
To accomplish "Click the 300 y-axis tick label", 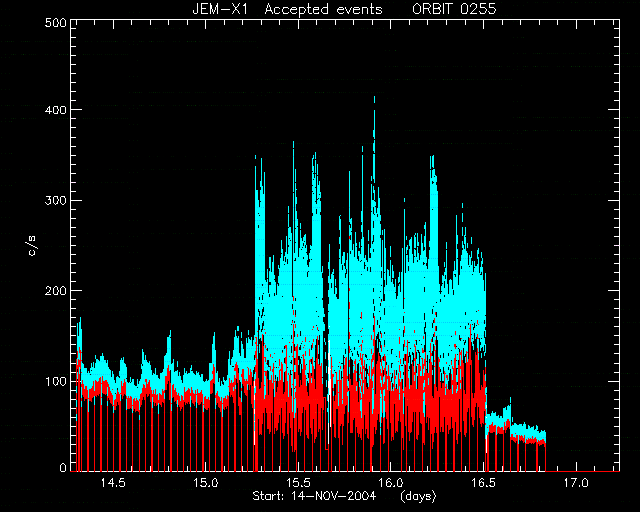I will 56,200.
